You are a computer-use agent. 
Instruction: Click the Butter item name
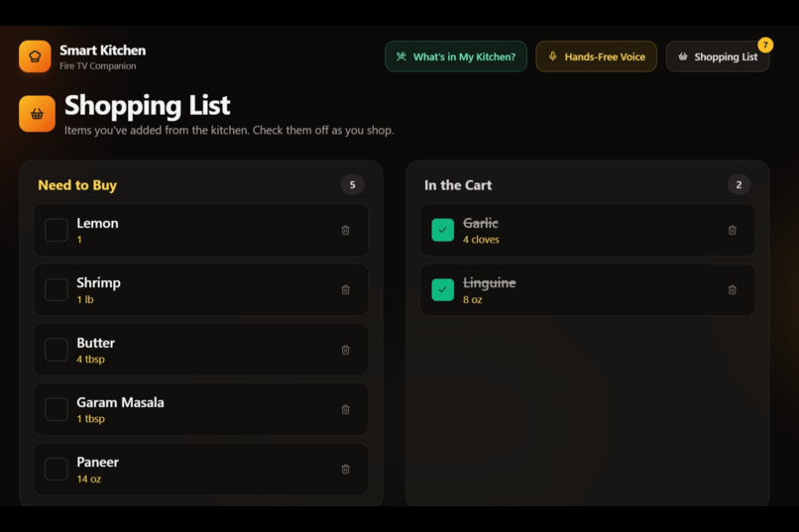point(96,343)
